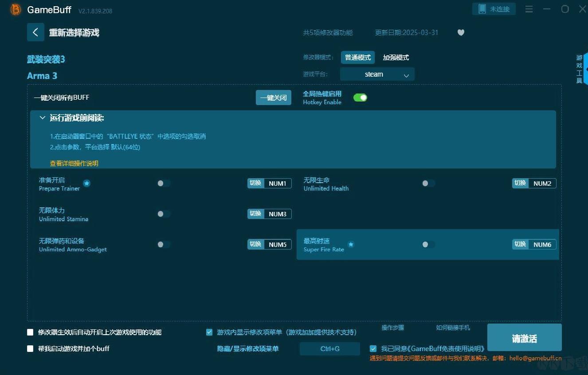Maximize the GameBuff window
This screenshot has width=588, height=375.
click(565, 9)
